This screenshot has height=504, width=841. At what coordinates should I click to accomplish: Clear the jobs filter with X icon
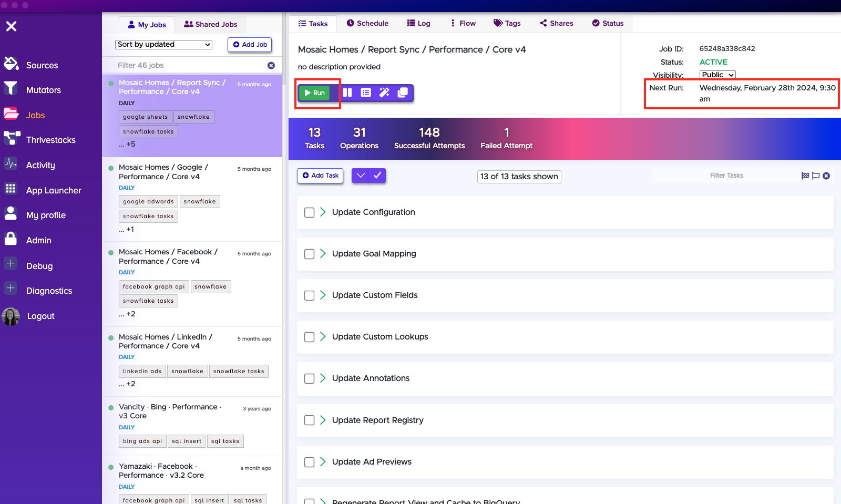click(x=271, y=65)
